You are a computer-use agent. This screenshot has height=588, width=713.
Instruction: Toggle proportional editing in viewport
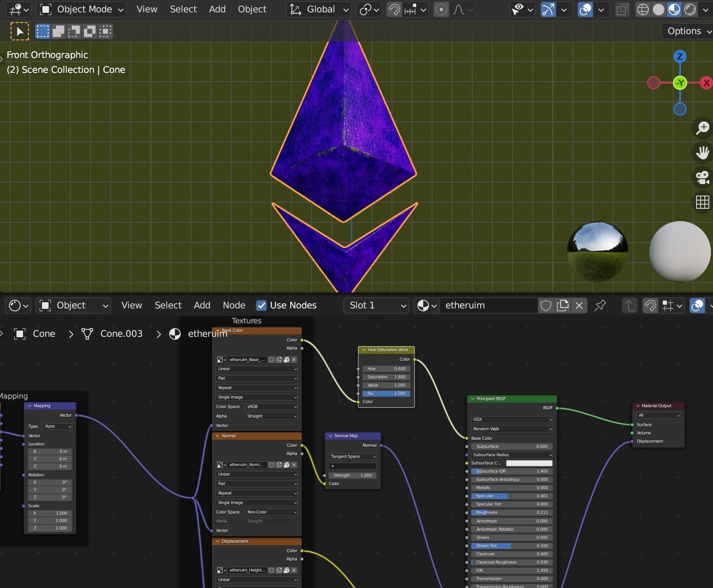441,9
